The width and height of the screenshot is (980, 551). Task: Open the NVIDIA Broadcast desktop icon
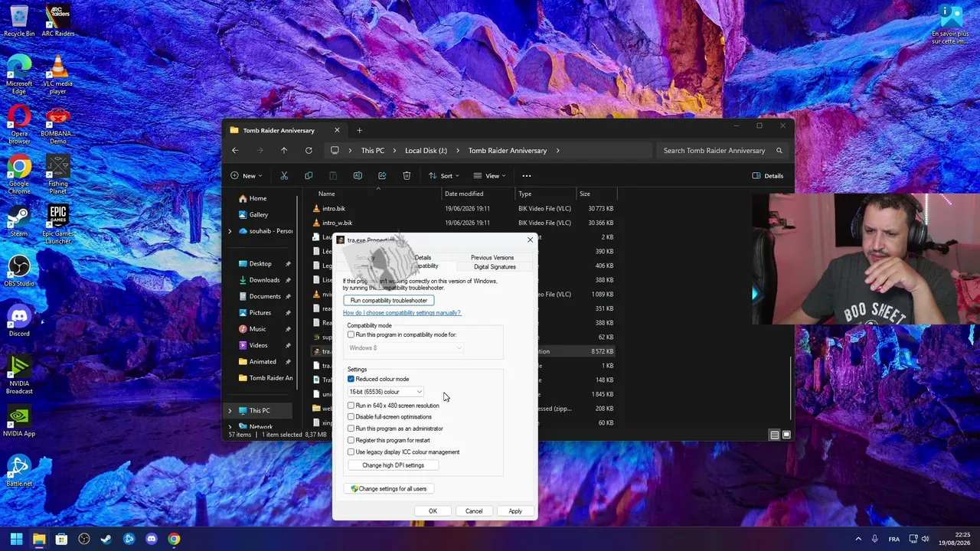coord(19,375)
